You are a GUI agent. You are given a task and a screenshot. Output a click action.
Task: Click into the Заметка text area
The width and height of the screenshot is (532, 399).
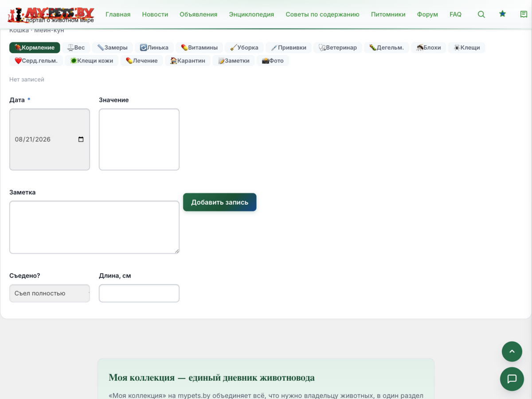[x=94, y=227]
